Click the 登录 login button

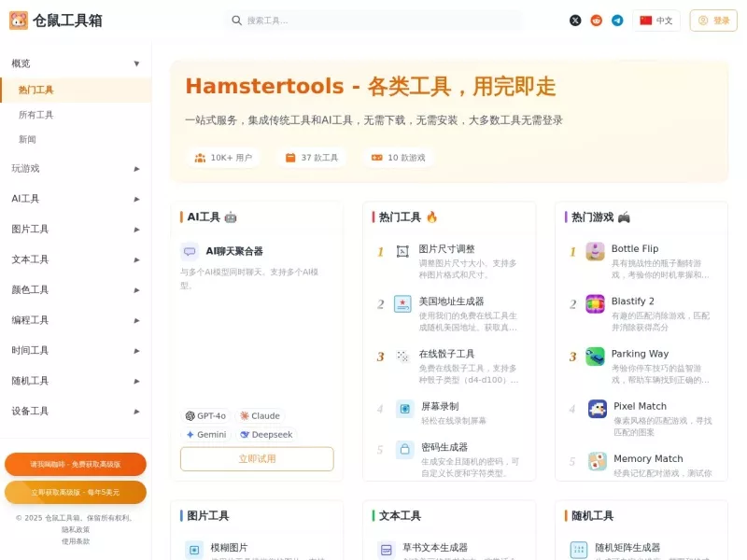[713, 21]
